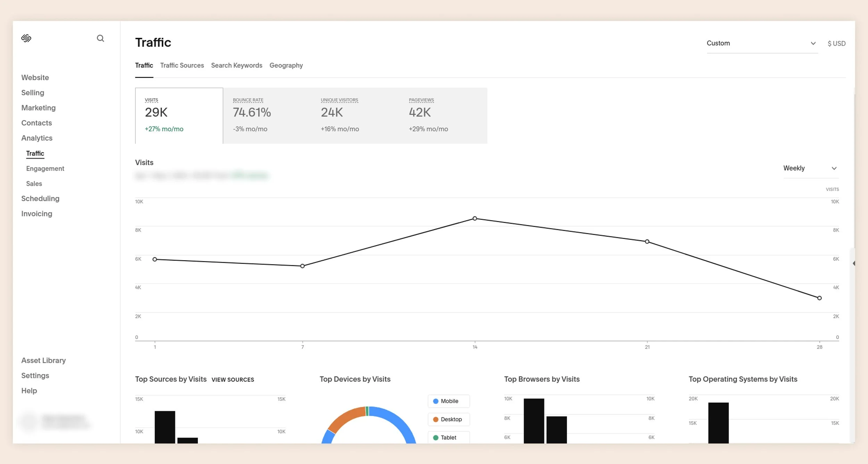868x464 pixels.
Task: Open the search function
Action: [x=101, y=38]
